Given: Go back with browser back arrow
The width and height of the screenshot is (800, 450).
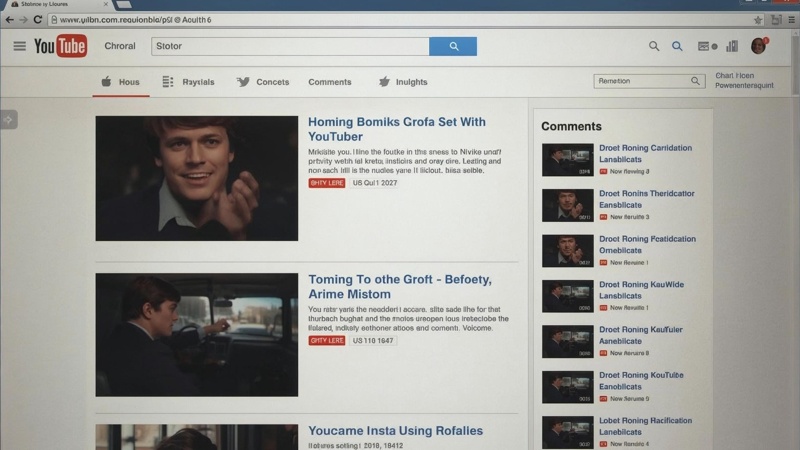Looking at the screenshot, I should pyautogui.click(x=10, y=19).
